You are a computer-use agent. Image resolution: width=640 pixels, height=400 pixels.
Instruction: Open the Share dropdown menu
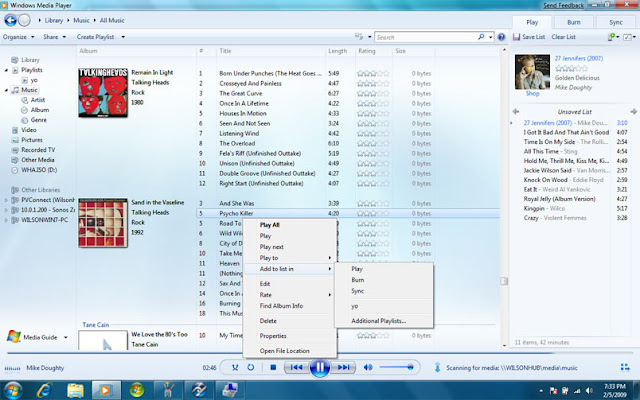[55, 37]
